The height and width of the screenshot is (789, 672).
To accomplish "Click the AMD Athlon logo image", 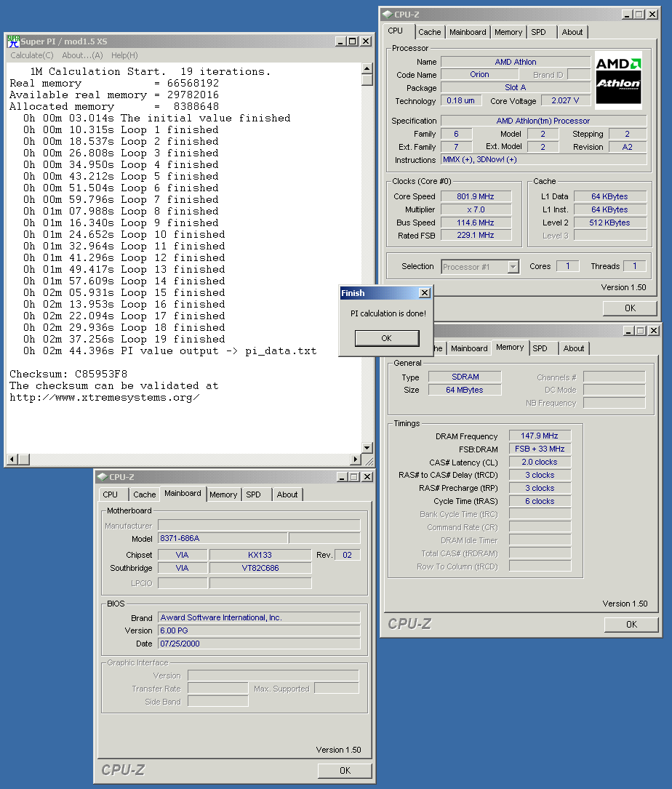I will coord(618,80).
